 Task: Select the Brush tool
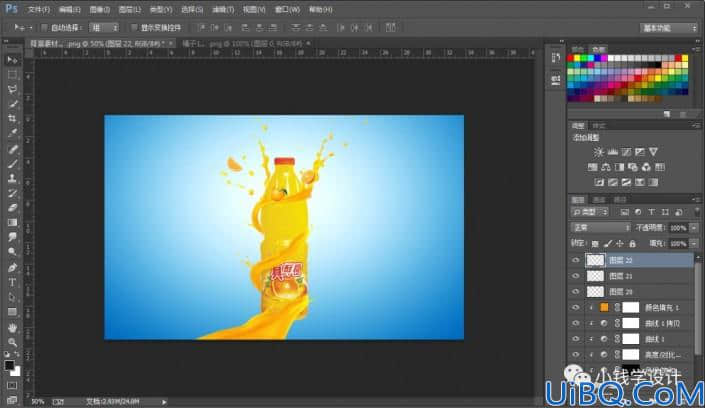tap(12, 164)
